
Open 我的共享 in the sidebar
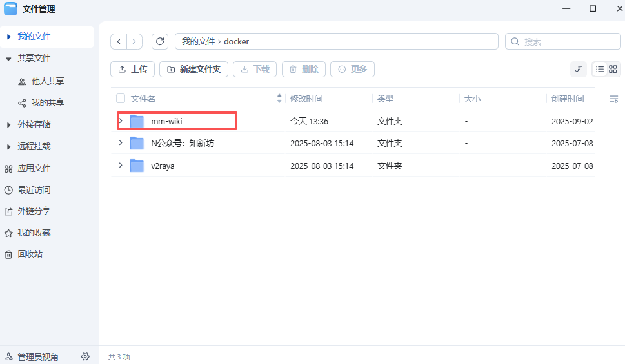point(48,102)
